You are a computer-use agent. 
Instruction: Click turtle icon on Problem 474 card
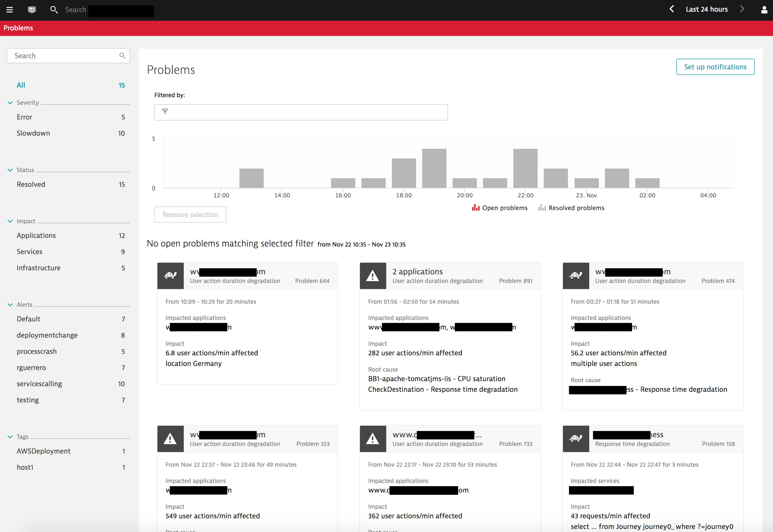pyautogui.click(x=576, y=275)
